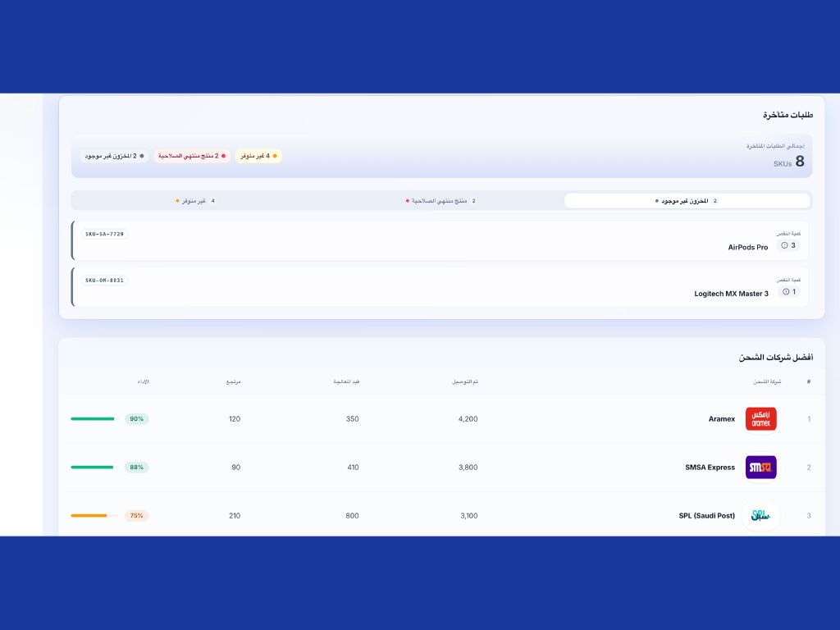
Task: Click the 'قيد المعالجة' column header
Action: click(346, 382)
